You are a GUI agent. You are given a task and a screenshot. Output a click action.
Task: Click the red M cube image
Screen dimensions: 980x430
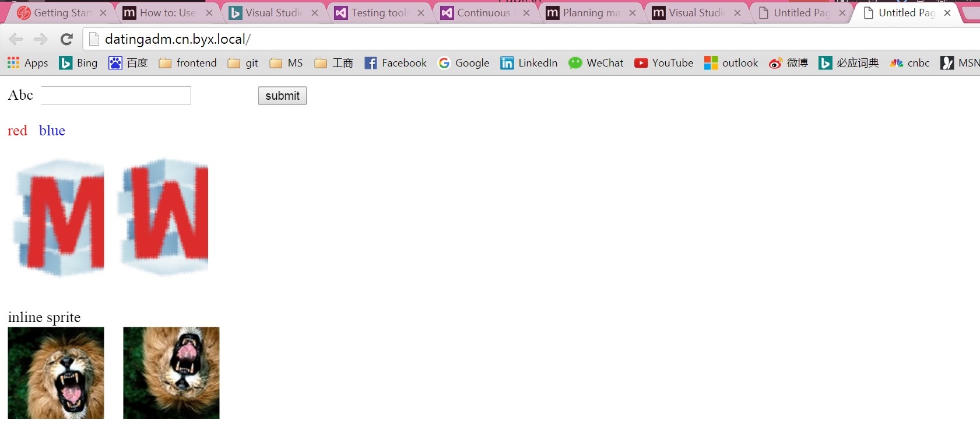pos(59,217)
